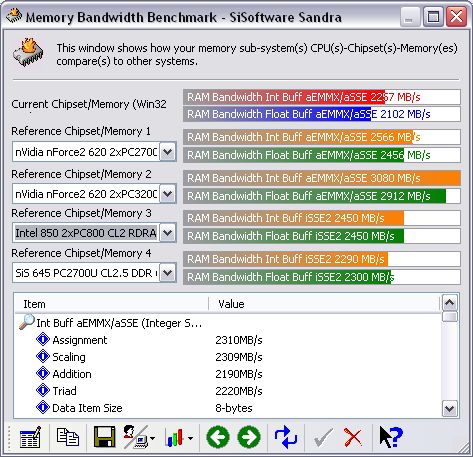
Task: Close the Memory Bandwidth Benchmark window
Action: [456, 16]
